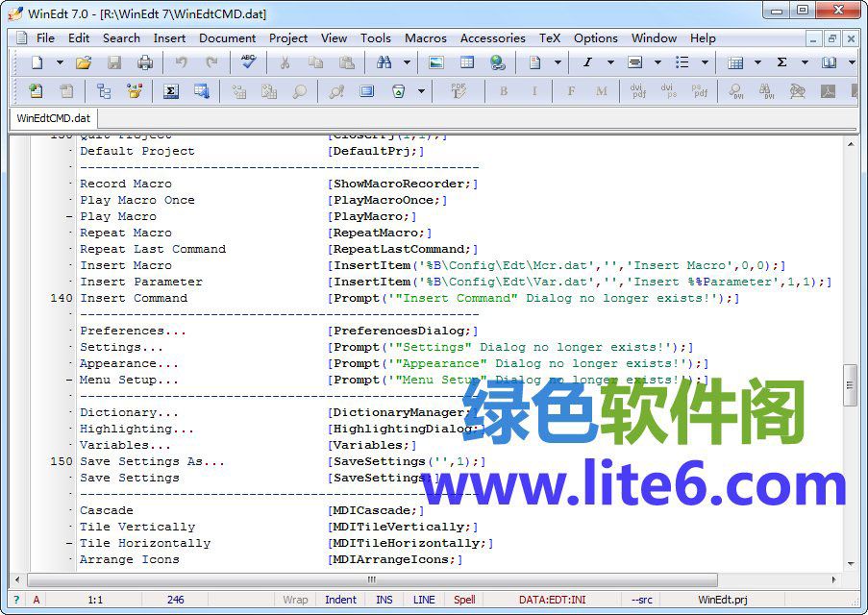Open the dropdown beside the tabular grid icon
868x615 pixels.
[x=757, y=62]
